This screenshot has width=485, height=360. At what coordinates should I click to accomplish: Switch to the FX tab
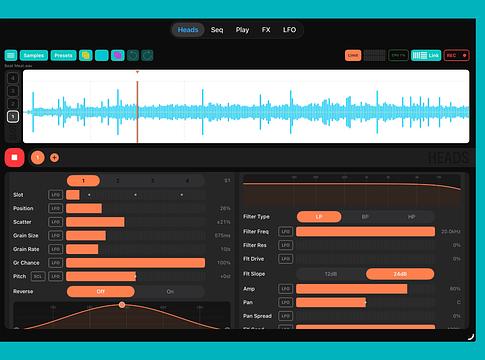click(266, 30)
